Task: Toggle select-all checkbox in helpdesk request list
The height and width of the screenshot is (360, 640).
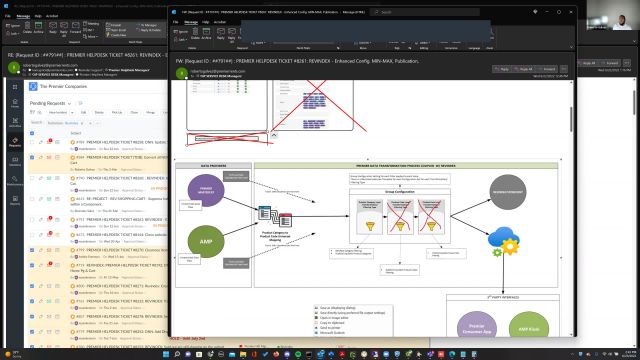Action: [x=32, y=133]
